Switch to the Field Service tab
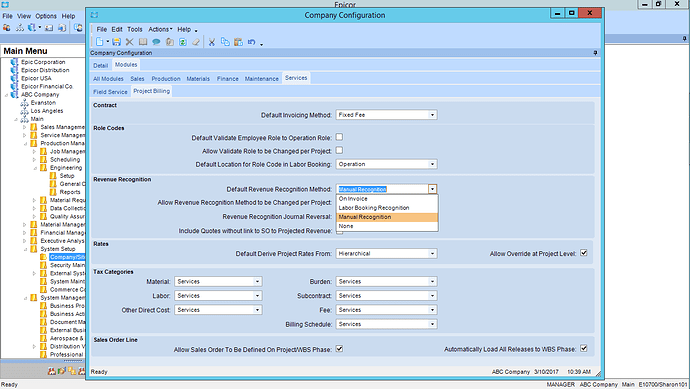The height and width of the screenshot is (389, 690). (110, 92)
